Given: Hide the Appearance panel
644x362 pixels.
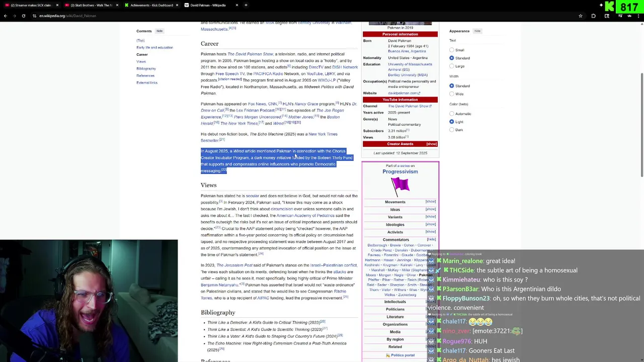Looking at the screenshot, I should coord(477,31).
